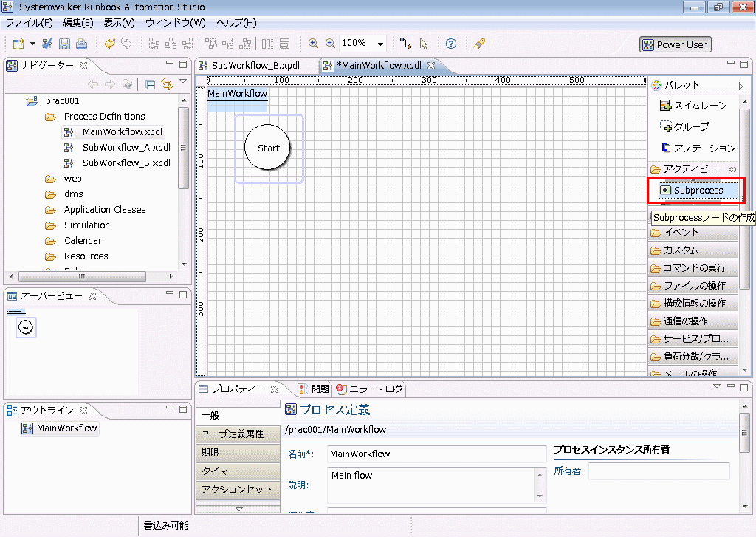Click the Print icon in toolbar
Image resolution: width=756 pixels, height=537 pixels.
tap(82, 44)
